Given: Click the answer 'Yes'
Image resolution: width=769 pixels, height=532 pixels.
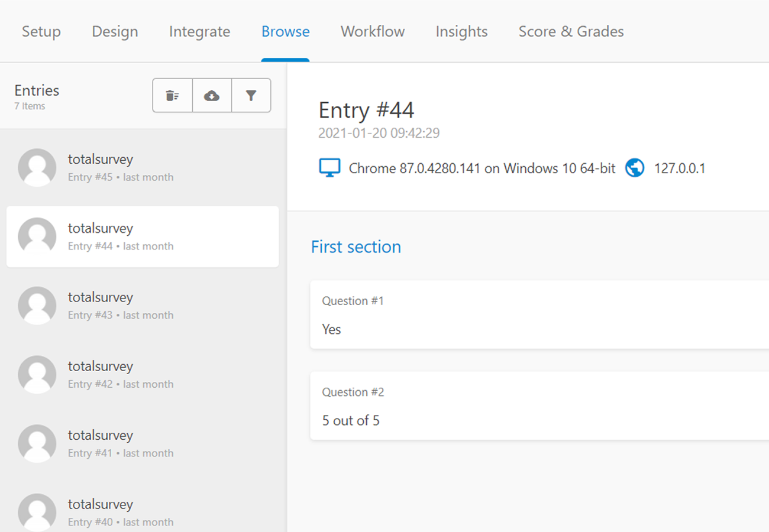Looking at the screenshot, I should [331, 329].
